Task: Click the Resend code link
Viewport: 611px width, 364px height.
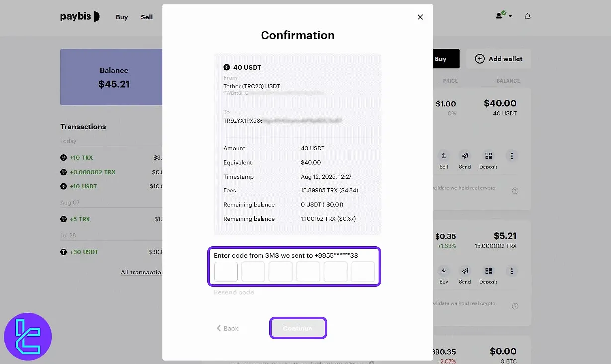Action: tap(234, 293)
